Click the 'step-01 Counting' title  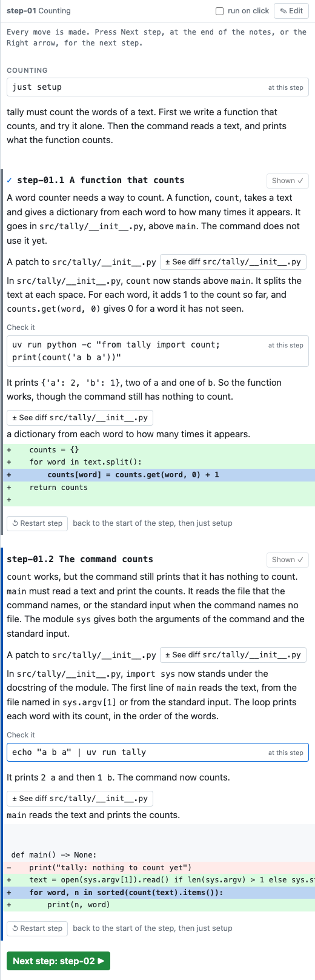(39, 11)
